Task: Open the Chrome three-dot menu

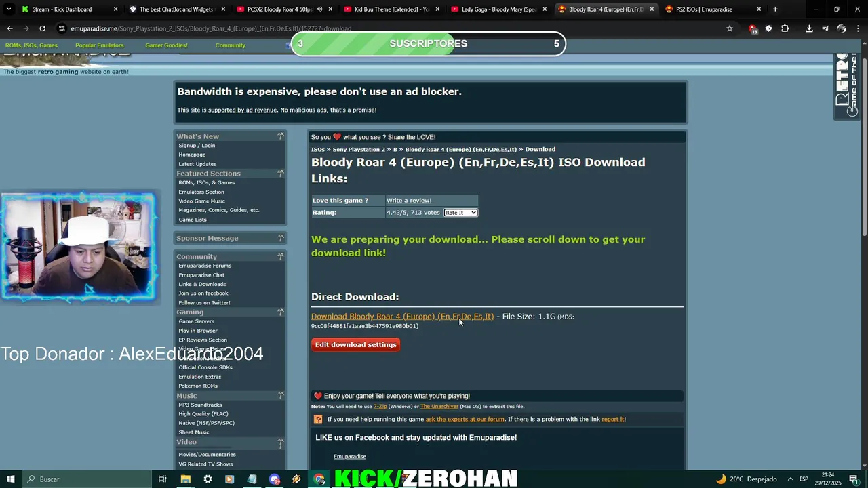Action: pyautogui.click(x=858, y=28)
